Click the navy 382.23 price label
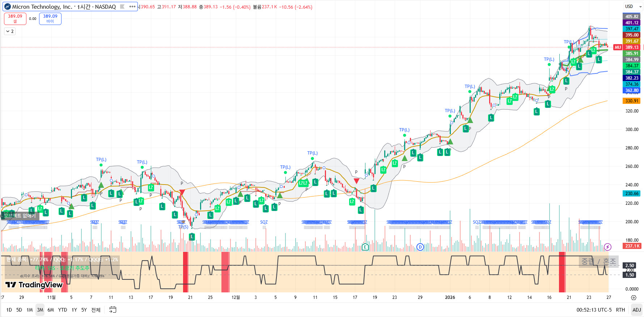644x317 pixels. 632,78
